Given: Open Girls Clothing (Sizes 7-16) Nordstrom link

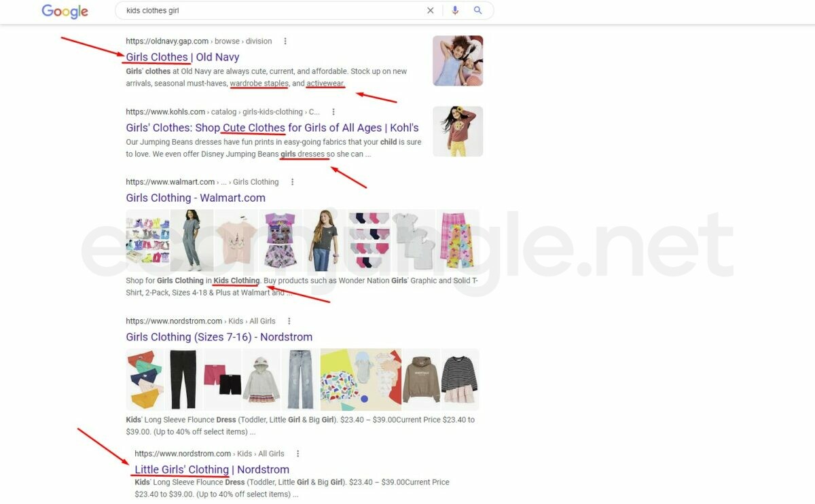Looking at the screenshot, I should click(219, 337).
